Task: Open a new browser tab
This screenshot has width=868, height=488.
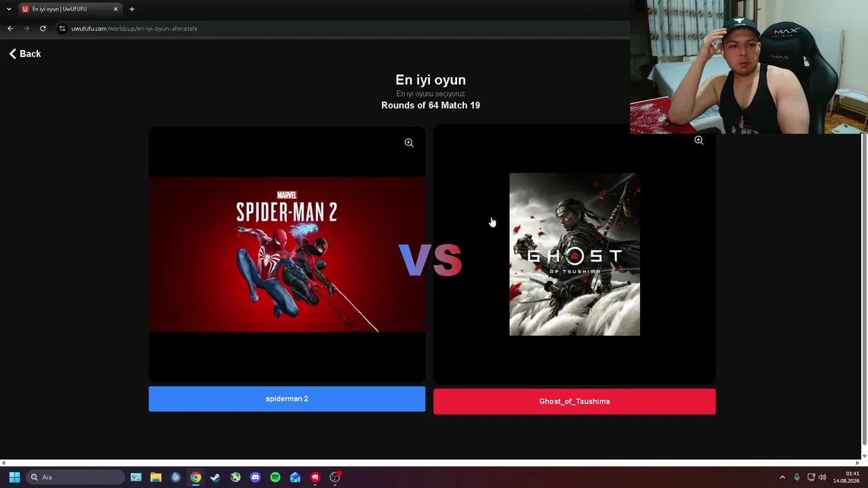Action: [x=132, y=9]
